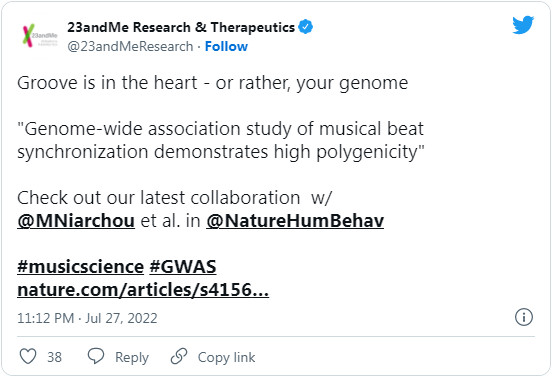The image size is (552, 377).
Task: Click the Copy link text
Action: 226,358
